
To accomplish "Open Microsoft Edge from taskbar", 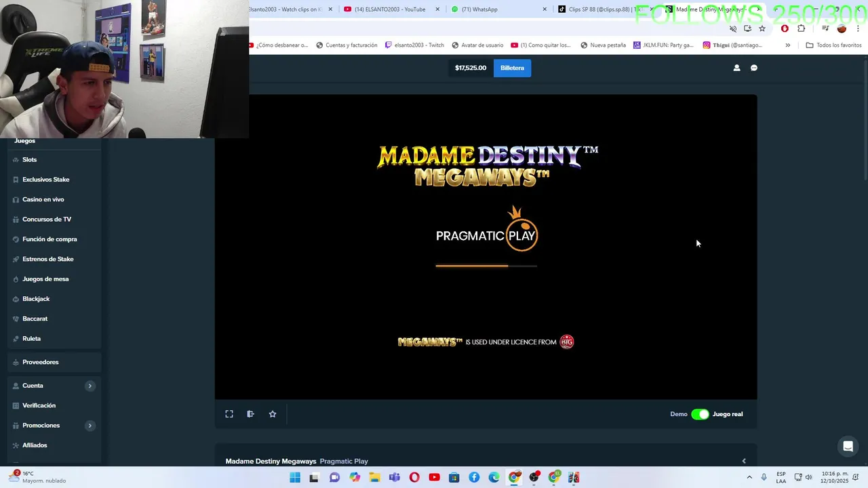I will [x=494, y=477].
